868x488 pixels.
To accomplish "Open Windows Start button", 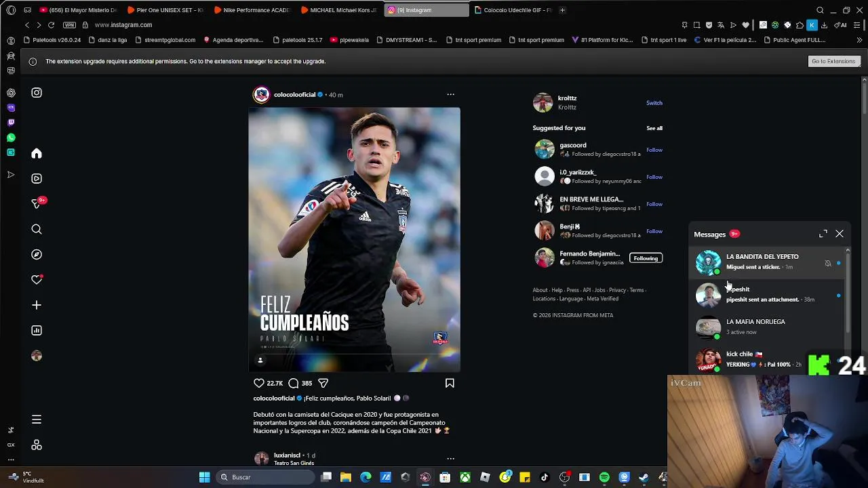I will click(x=204, y=477).
